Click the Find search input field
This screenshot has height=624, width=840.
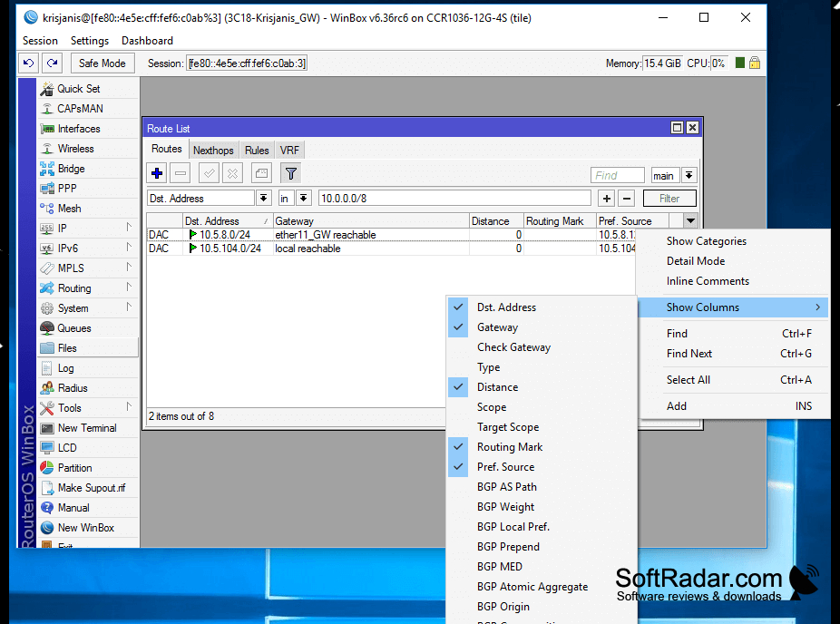(x=617, y=175)
